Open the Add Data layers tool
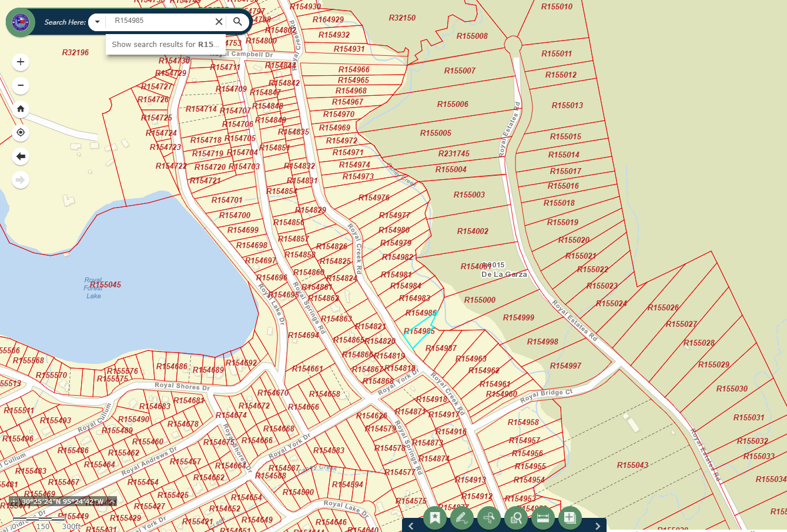Image resolution: width=787 pixels, height=532 pixels. tap(570, 518)
